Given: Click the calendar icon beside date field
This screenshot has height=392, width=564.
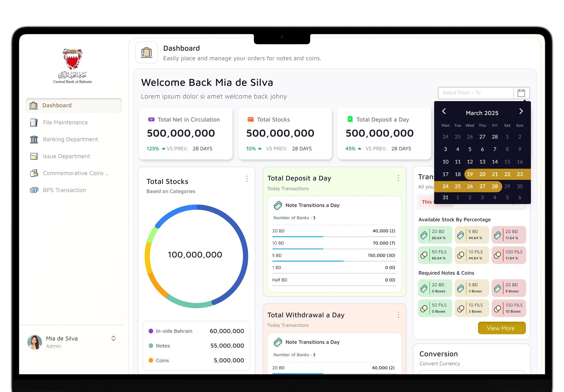Looking at the screenshot, I should point(521,93).
